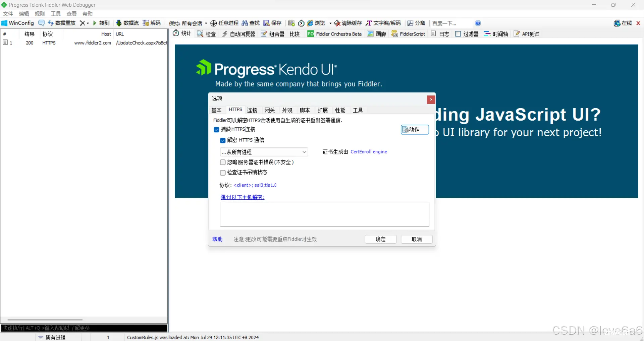Viewport: 644px width, 341px height.
Task: Open the 过滤器 filters tab
Action: coord(467,34)
